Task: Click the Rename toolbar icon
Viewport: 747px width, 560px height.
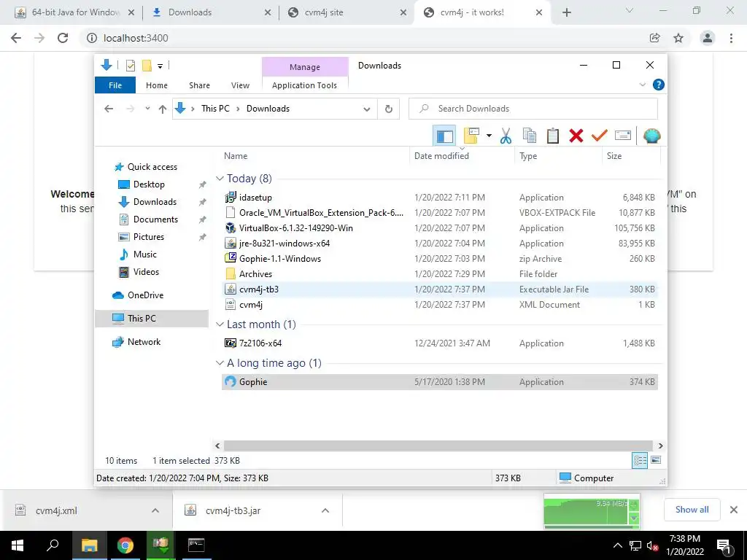Action: tap(623, 136)
